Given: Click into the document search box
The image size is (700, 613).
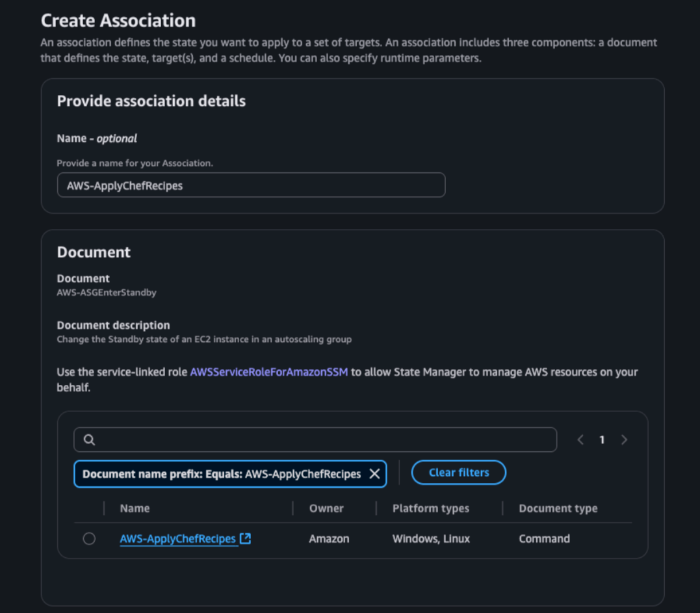Looking at the screenshot, I should point(315,440).
